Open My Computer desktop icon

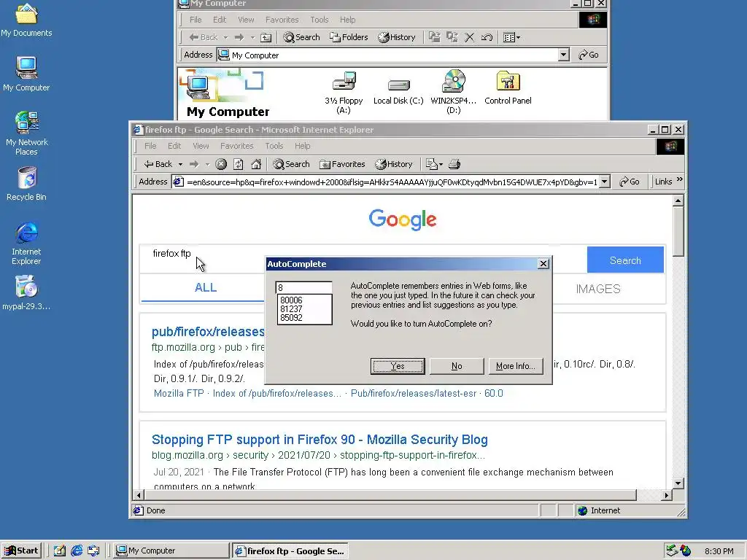[x=26, y=74]
